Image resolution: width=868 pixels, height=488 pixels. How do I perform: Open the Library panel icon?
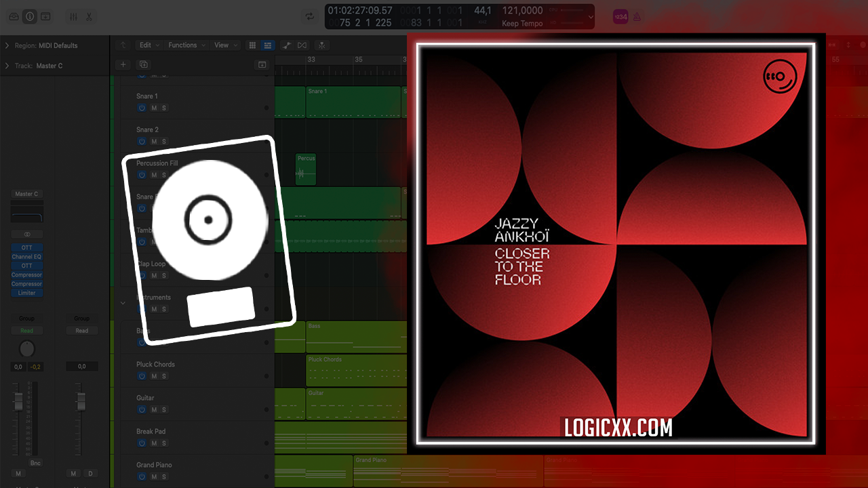[x=14, y=16]
